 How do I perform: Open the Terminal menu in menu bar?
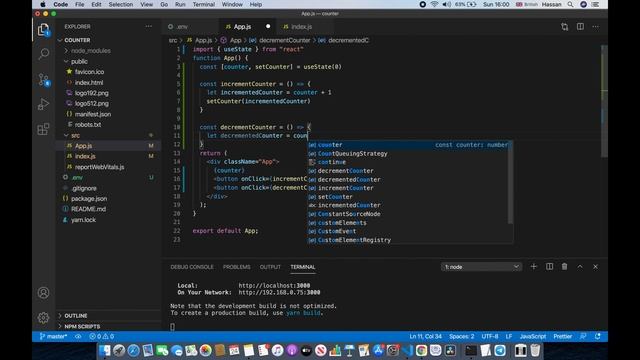click(x=204, y=4)
